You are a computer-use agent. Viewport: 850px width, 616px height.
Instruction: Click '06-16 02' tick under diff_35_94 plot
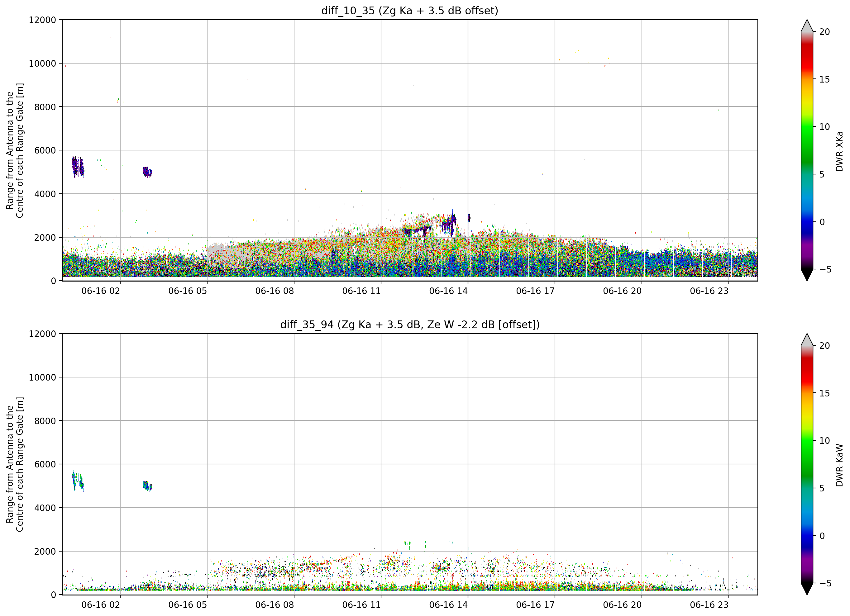click(x=101, y=605)
